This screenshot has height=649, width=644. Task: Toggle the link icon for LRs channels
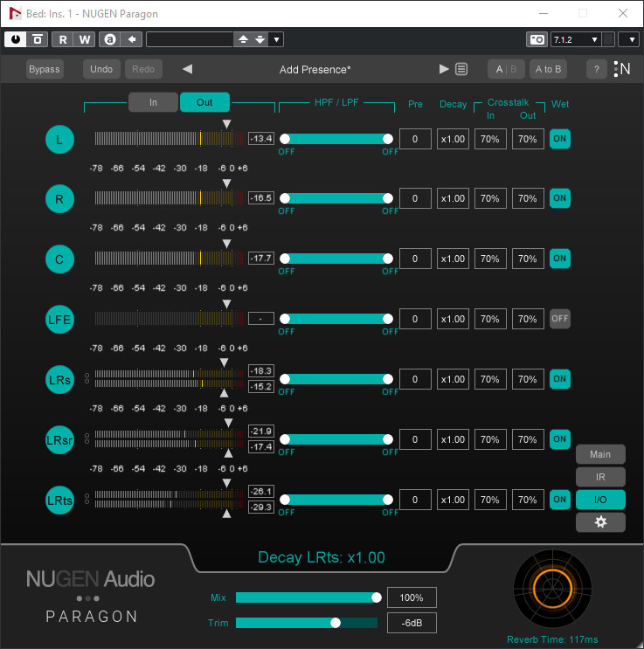pyautogui.click(x=86, y=379)
